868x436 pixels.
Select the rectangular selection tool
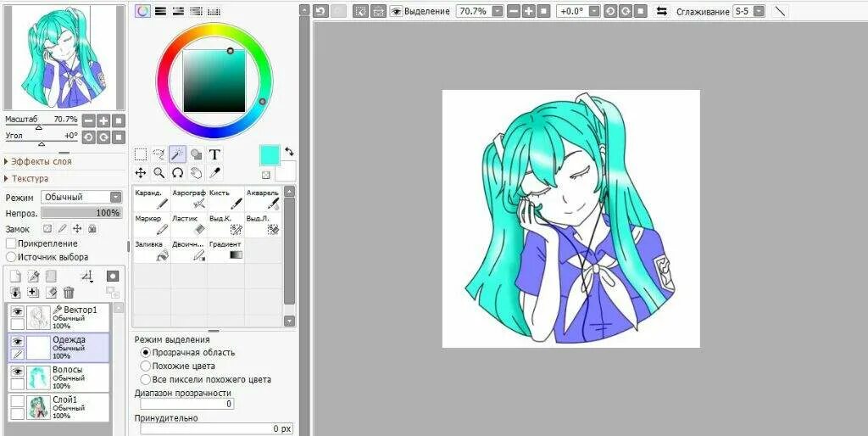click(141, 154)
